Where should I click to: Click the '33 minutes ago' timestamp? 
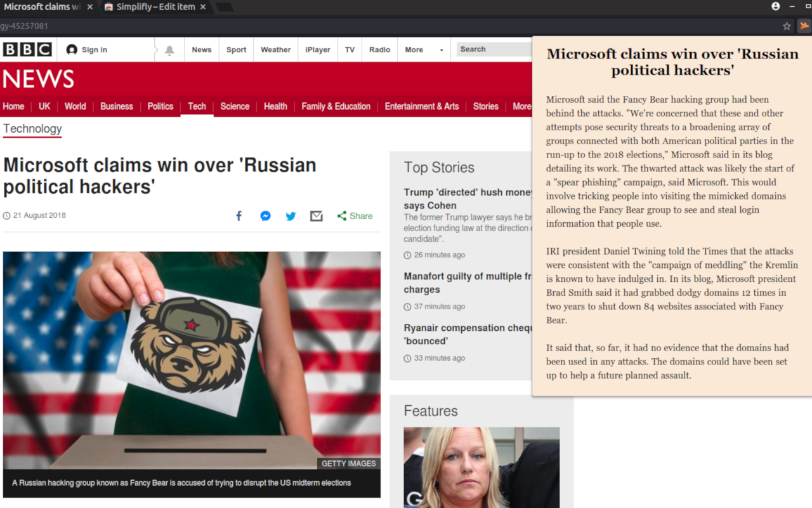[x=440, y=358]
